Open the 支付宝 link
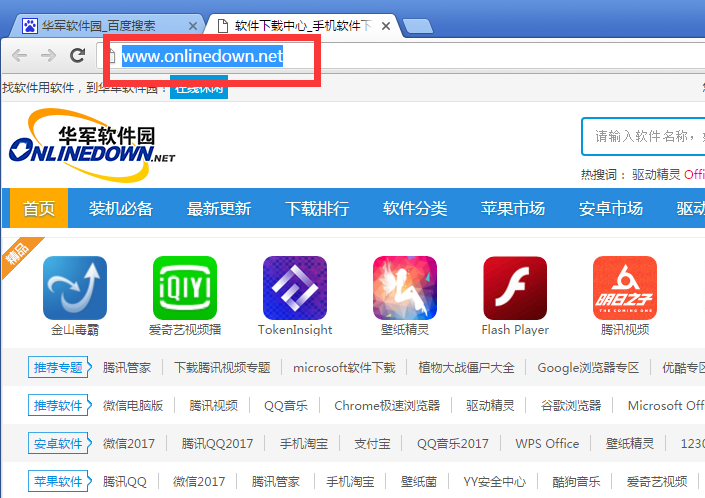 point(372,444)
